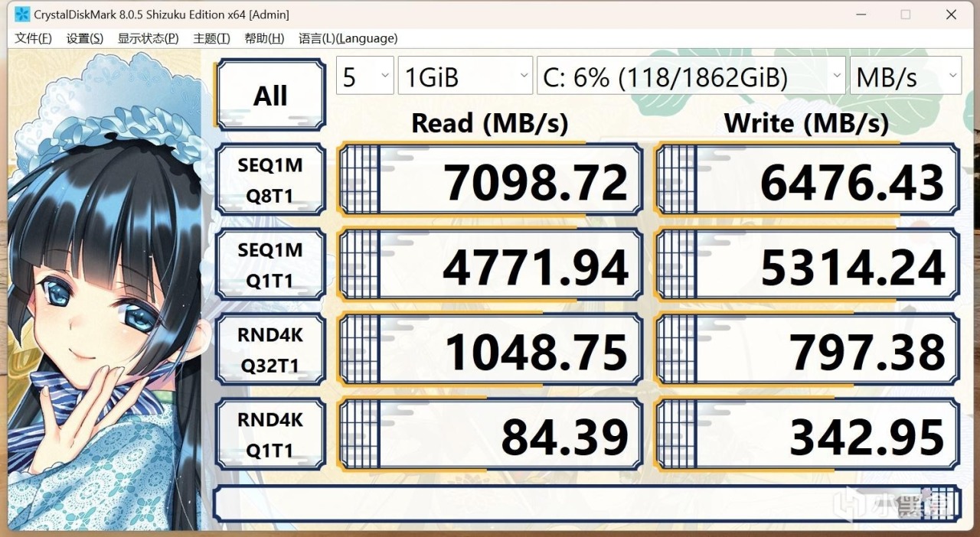Screen dimensions: 980x537
Task: Select the 342.95 random write result
Action: tap(807, 435)
